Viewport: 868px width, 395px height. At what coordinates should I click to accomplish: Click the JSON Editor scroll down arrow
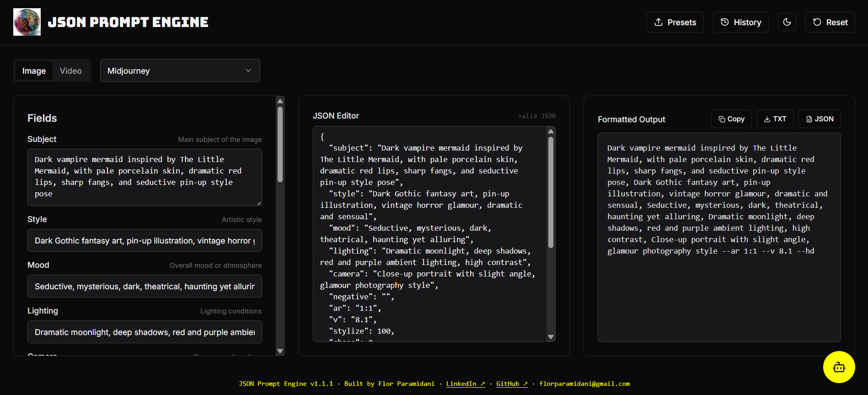pos(551,337)
